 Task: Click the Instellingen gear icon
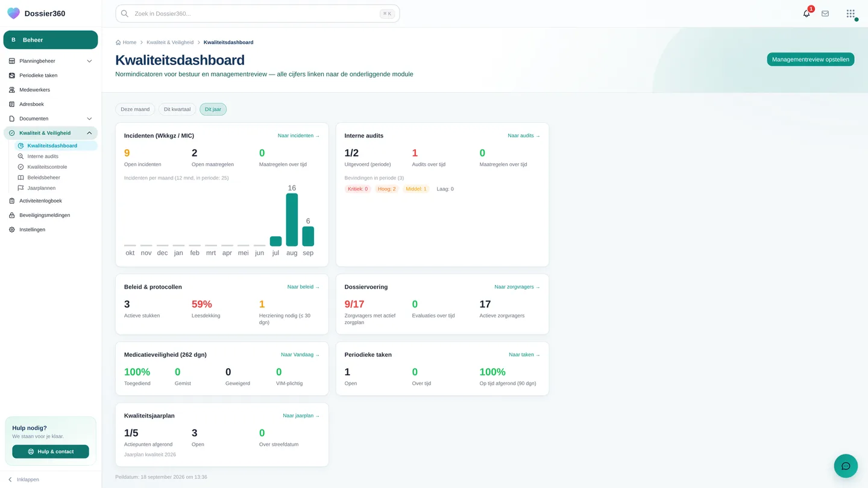[12, 230]
